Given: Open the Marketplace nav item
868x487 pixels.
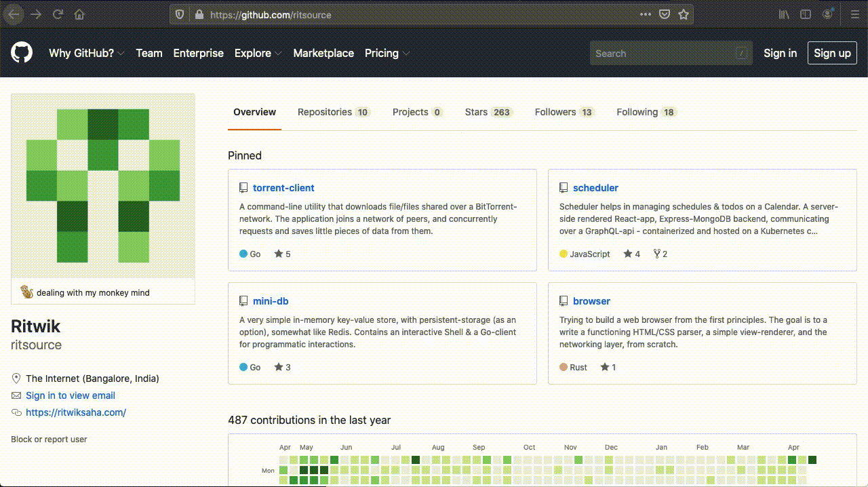Looking at the screenshot, I should click(323, 53).
